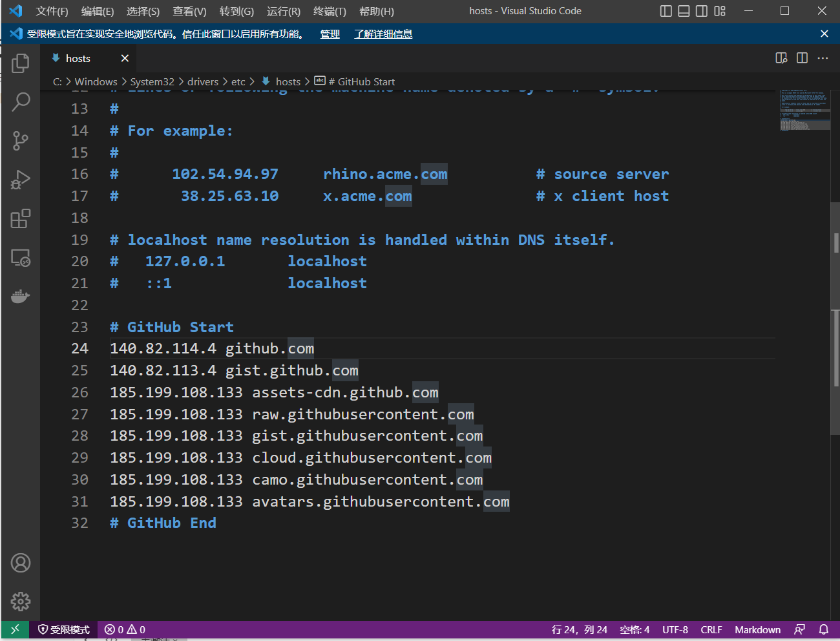The height and width of the screenshot is (641, 840).
Task: Open the Source Control view
Action: 21,141
